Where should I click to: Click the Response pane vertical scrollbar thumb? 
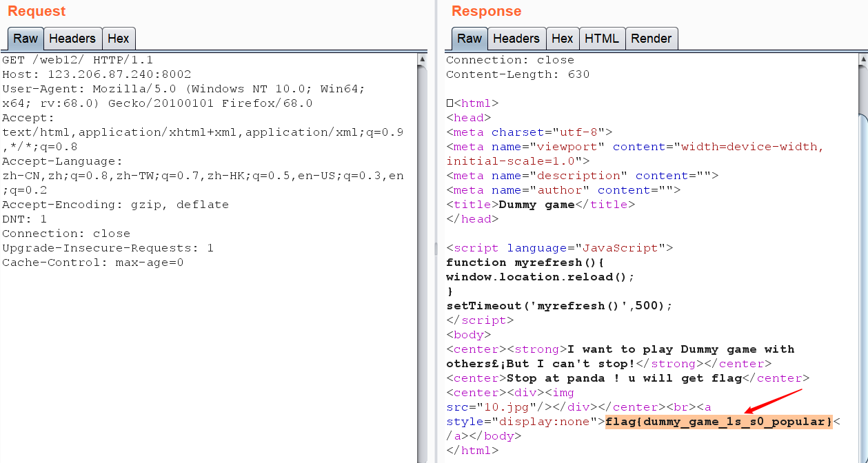(863, 289)
